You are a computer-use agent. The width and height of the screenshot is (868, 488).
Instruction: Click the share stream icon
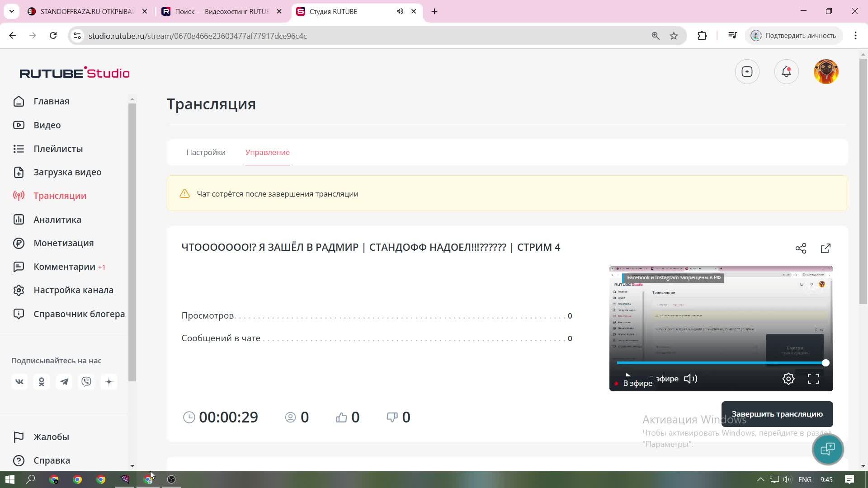point(801,249)
